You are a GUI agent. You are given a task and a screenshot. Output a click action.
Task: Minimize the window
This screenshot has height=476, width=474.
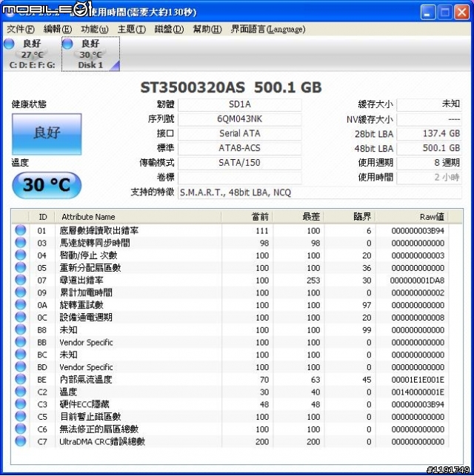pos(428,13)
